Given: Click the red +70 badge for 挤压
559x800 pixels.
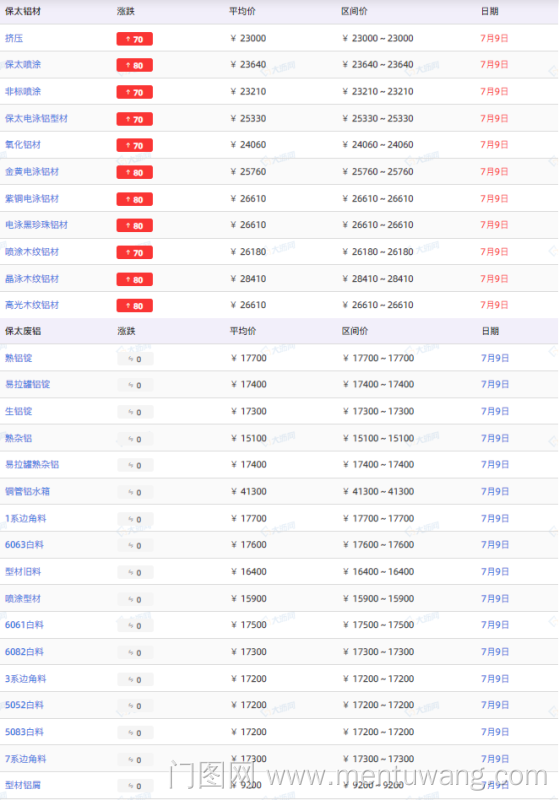Looking at the screenshot, I should click(135, 39).
